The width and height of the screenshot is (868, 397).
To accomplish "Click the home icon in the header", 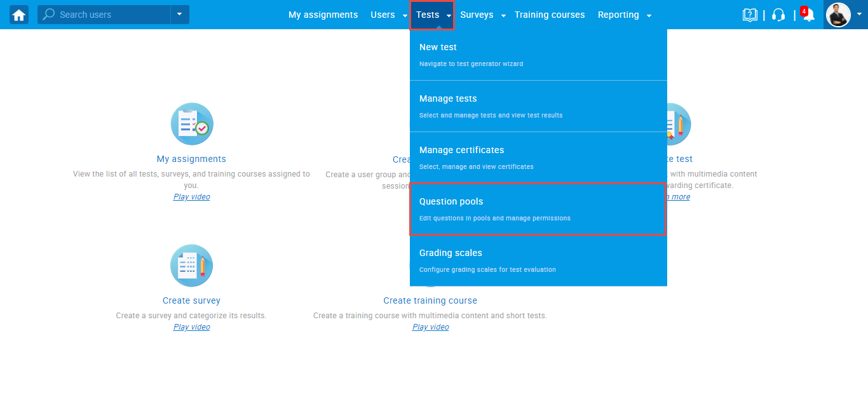I will coord(19,15).
